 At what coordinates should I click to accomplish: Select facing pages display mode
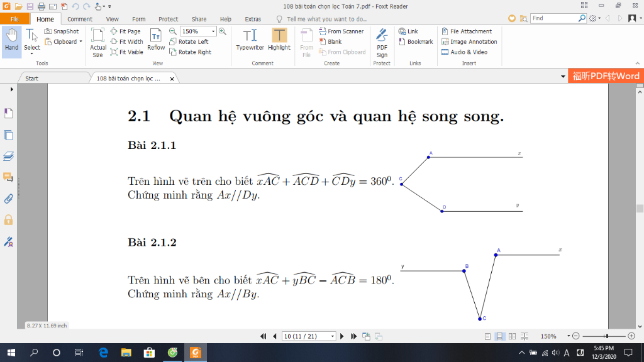click(512, 337)
